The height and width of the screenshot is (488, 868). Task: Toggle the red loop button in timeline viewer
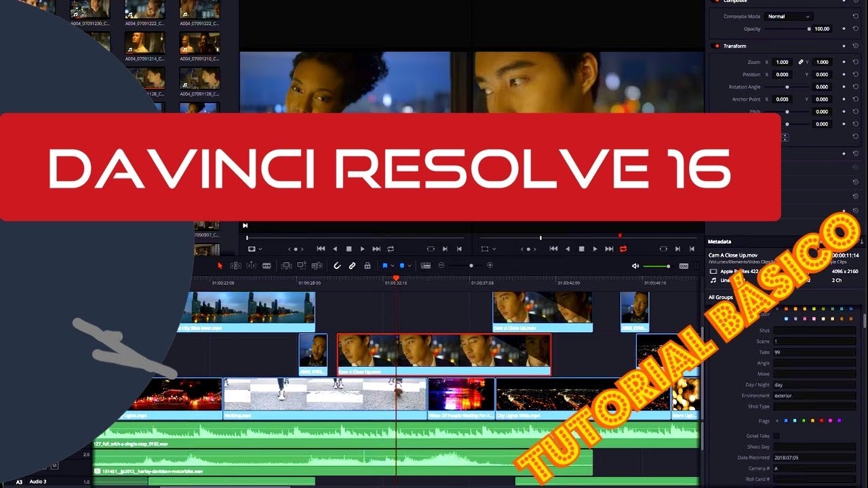coord(623,249)
